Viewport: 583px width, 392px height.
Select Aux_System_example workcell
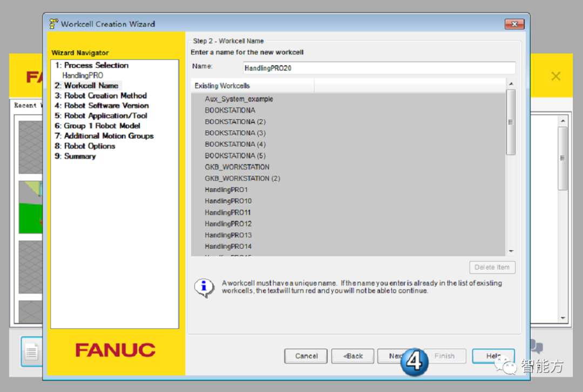tap(239, 99)
